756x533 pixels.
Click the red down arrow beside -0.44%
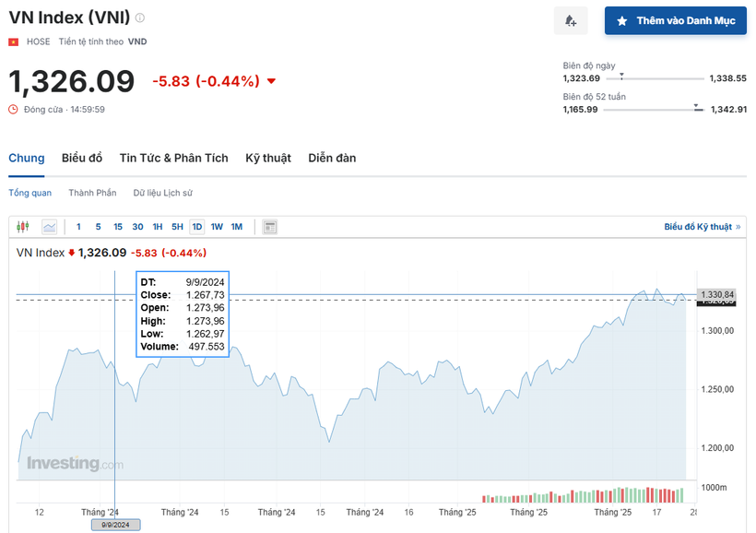coord(269,81)
